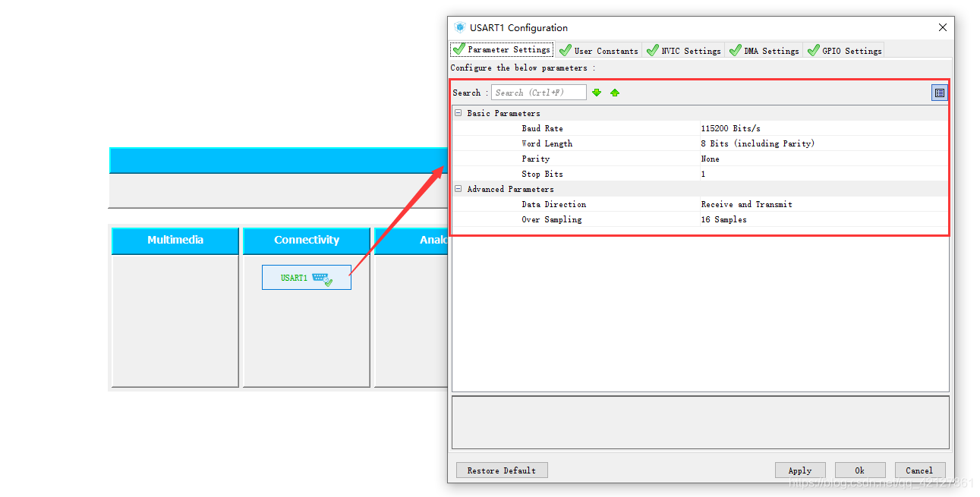
Task: Click the USART1 Configuration title icon
Action: point(459,27)
